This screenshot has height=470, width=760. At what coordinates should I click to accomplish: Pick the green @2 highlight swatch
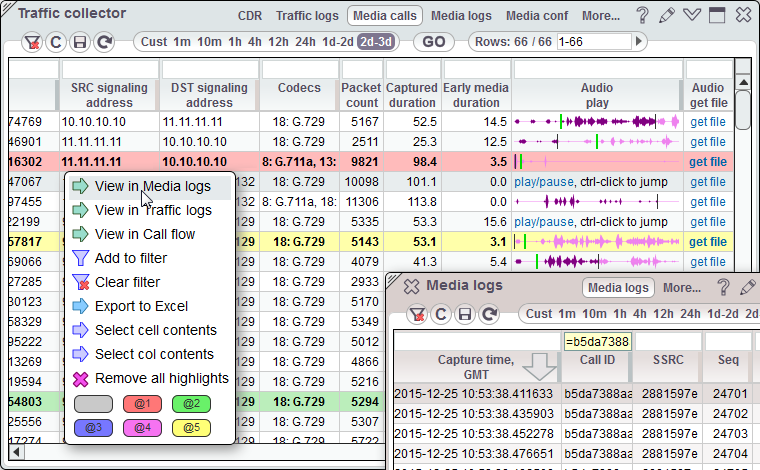point(189,404)
